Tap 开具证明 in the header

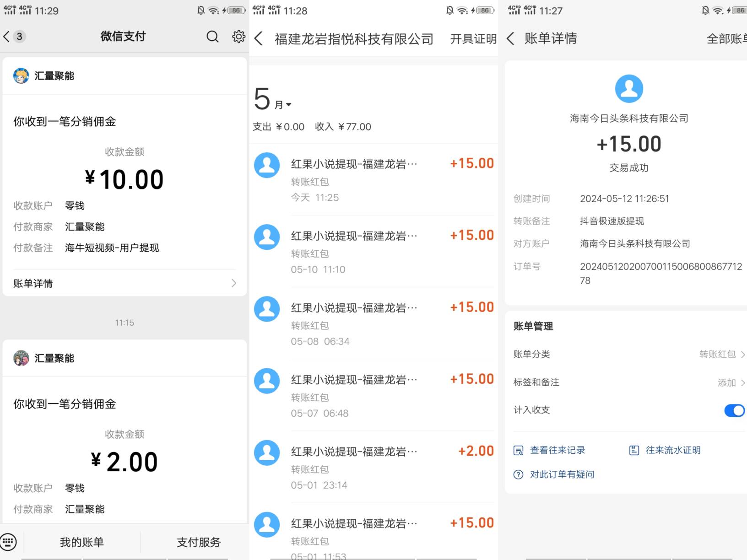tap(473, 39)
